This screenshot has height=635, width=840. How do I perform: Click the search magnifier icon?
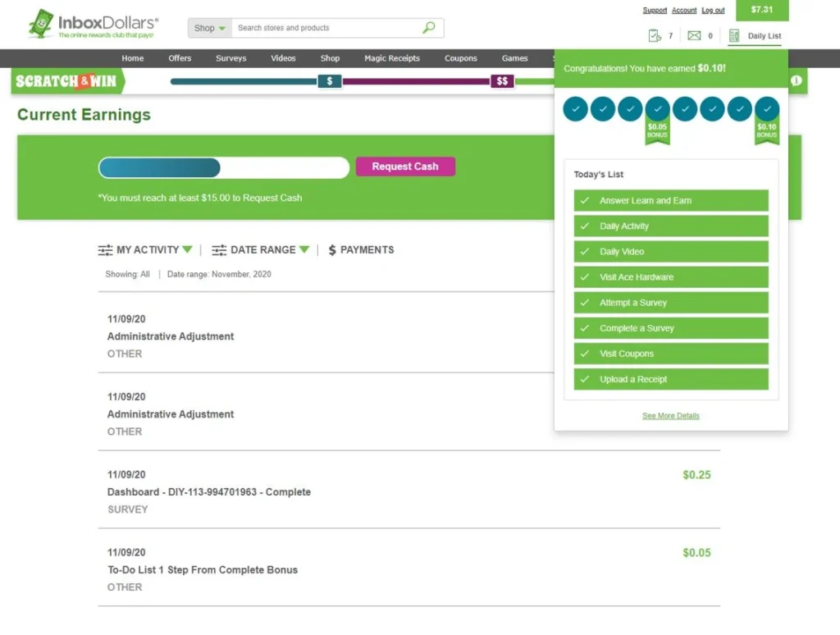[x=428, y=27]
